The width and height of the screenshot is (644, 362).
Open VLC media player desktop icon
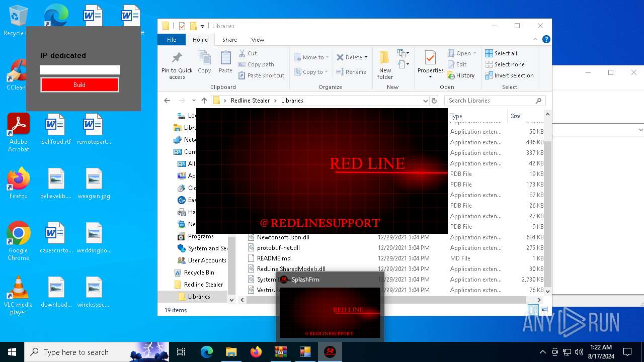coord(19,296)
